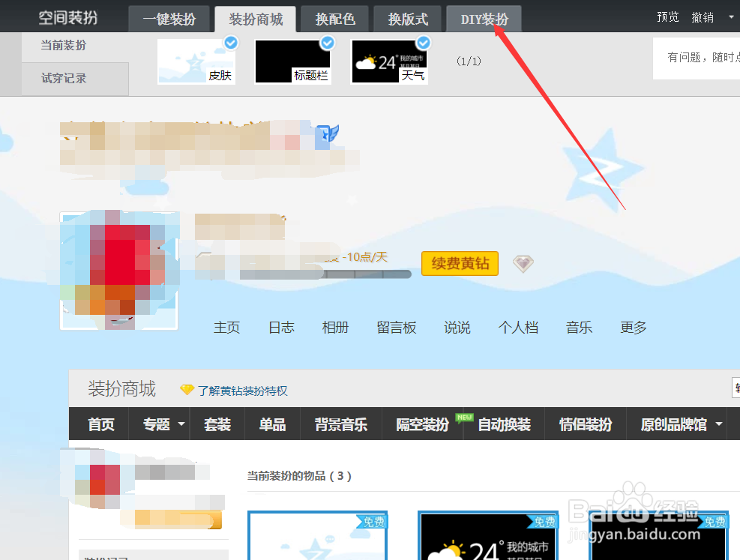The height and width of the screenshot is (560, 740).
Task: Click the 当前装扮的物品 (3) heading
Action: [x=299, y=475]
